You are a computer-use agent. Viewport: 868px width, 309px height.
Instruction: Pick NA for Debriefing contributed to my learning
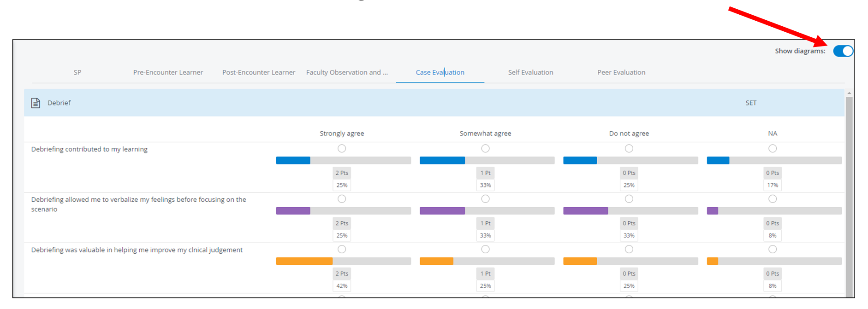(x=773, y=148)
